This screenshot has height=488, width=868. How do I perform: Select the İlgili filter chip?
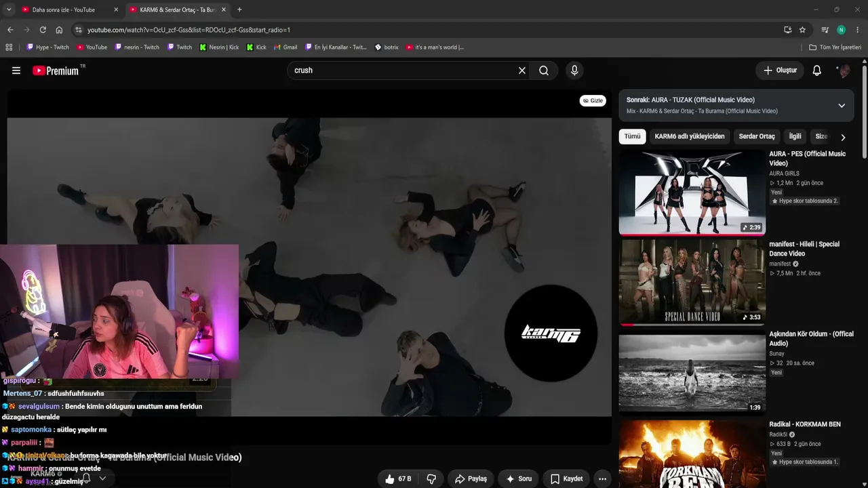pyautogui.click(x=795, y=136)
